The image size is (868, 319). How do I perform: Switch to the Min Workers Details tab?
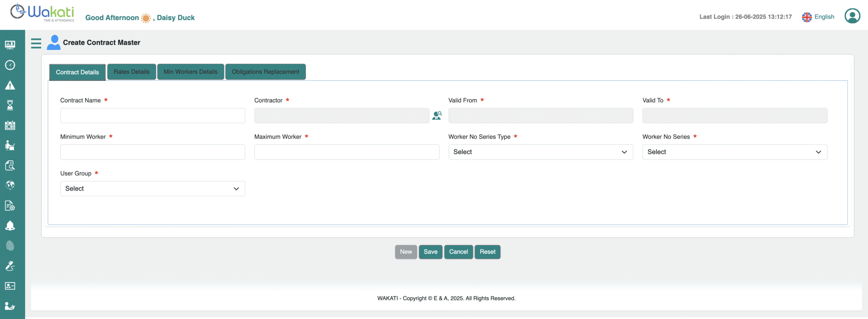[x=191, y=72]
